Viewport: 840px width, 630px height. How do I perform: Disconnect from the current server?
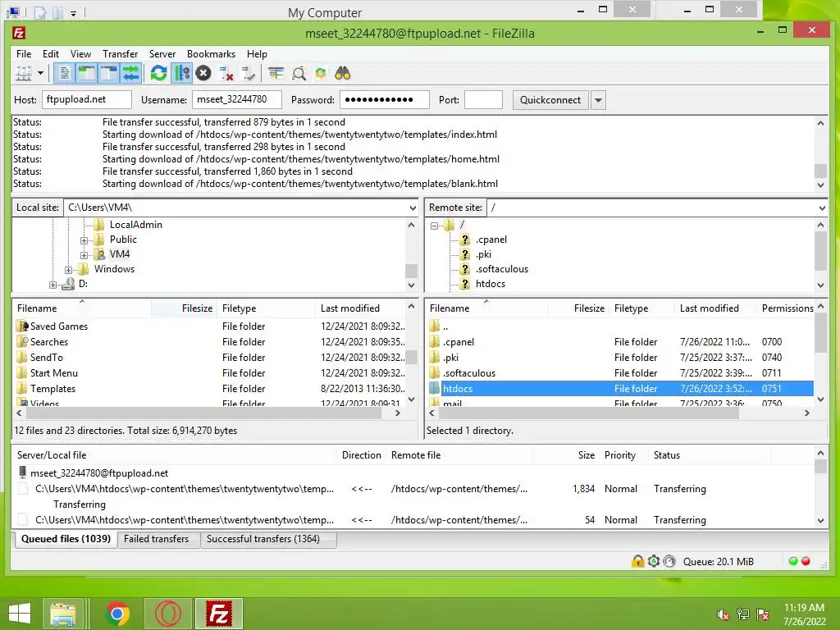226,73
